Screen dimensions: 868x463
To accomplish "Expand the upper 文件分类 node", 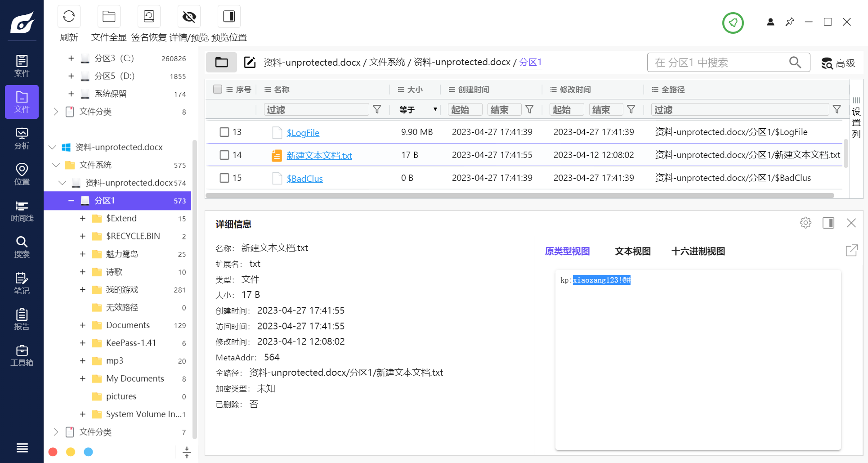I will (x=56, y=112).
